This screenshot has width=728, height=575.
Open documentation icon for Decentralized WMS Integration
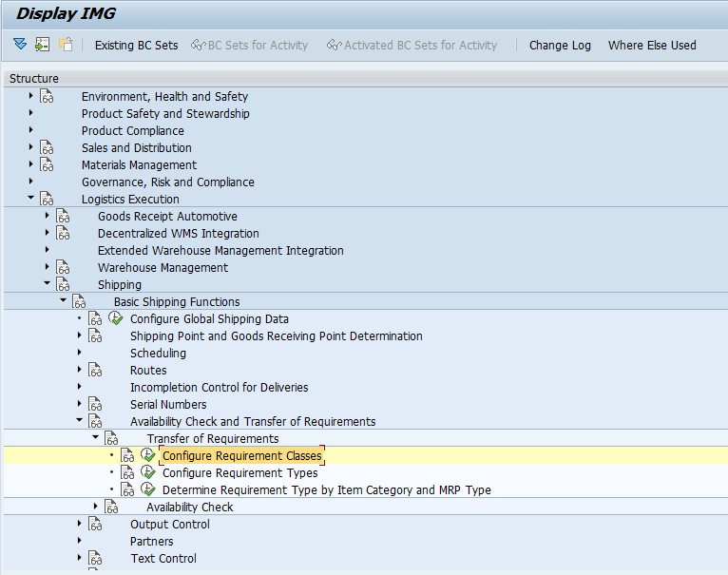coord(63,234)
